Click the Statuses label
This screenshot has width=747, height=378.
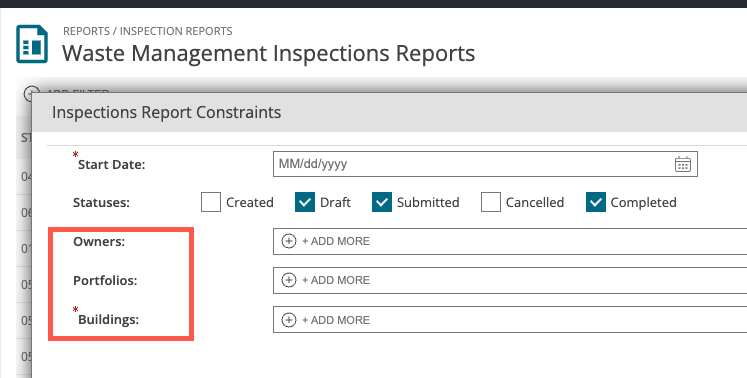[x=101, y=203]
